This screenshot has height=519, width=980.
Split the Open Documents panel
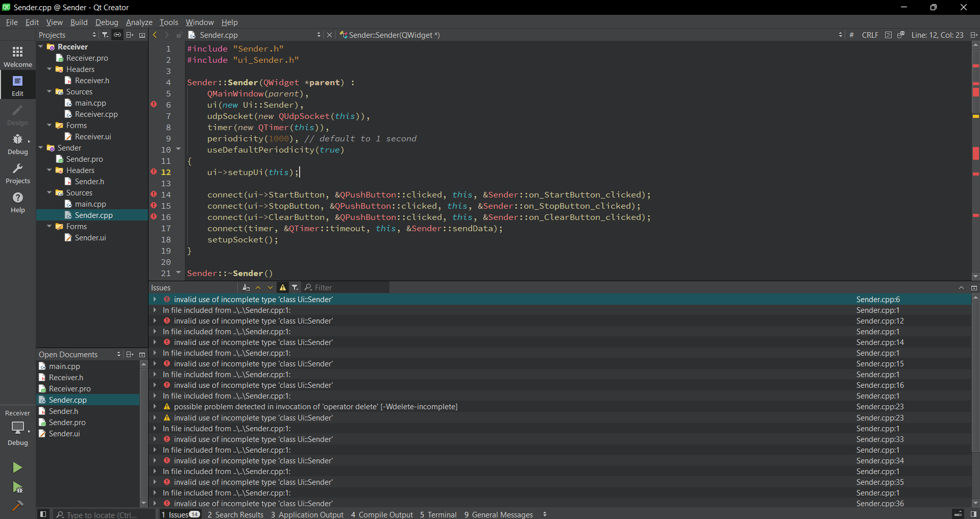(x=130, y=354)
